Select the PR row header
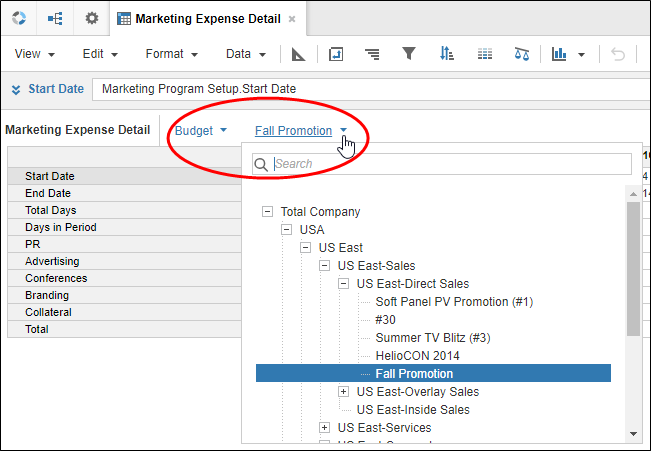The image size is (651, 451). 125,244
